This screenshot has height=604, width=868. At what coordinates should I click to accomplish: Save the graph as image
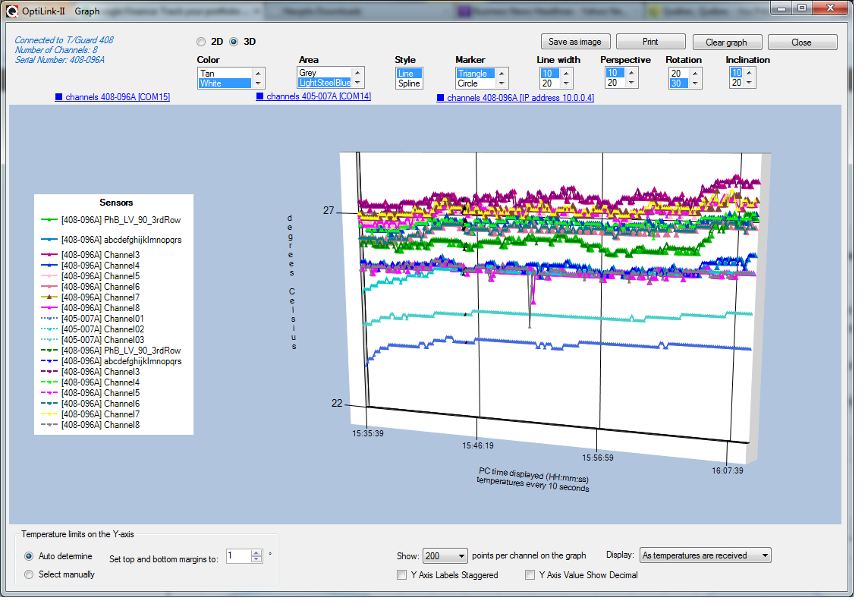click(574, 42)
